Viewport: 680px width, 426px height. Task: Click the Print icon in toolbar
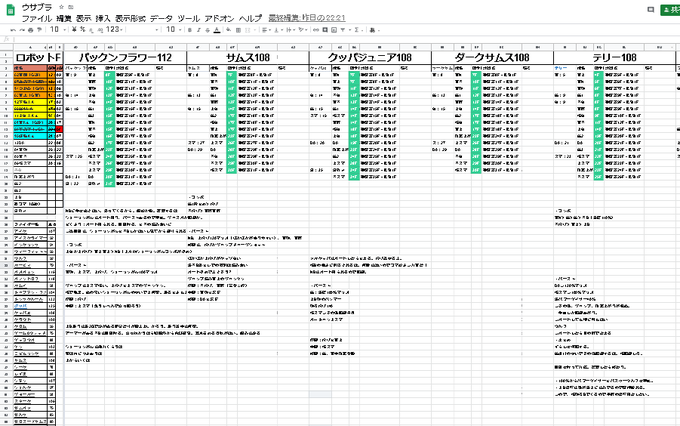coord(30,30)
